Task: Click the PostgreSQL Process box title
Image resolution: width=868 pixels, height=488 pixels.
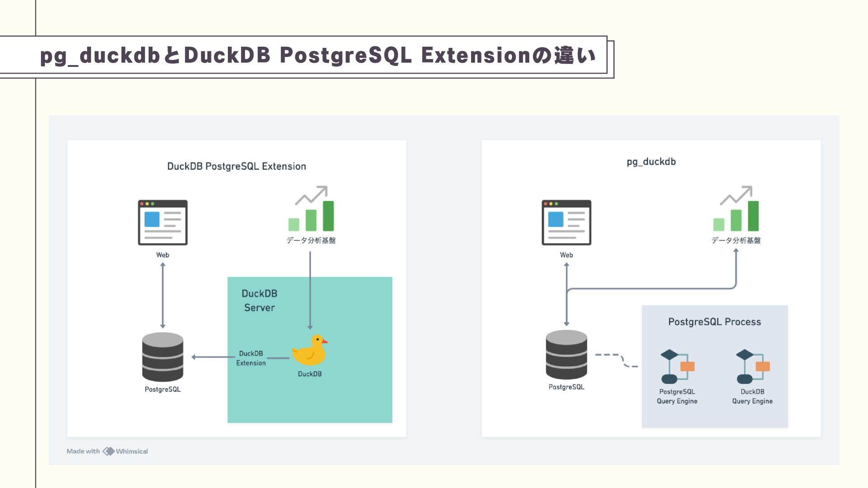Action: point(714,322)
